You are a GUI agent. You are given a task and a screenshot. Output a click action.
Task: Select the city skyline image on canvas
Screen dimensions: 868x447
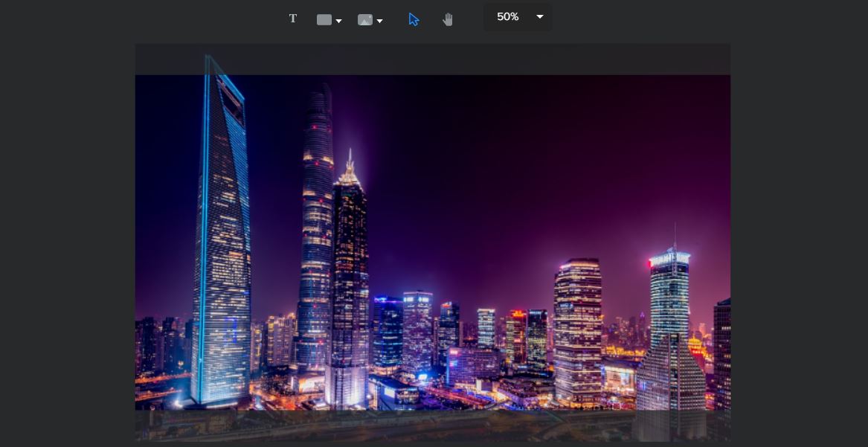433,242
